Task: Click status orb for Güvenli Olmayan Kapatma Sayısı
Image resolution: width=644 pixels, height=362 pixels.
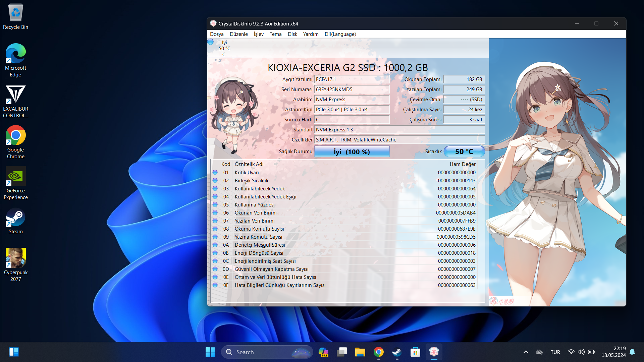Action: 215,269
